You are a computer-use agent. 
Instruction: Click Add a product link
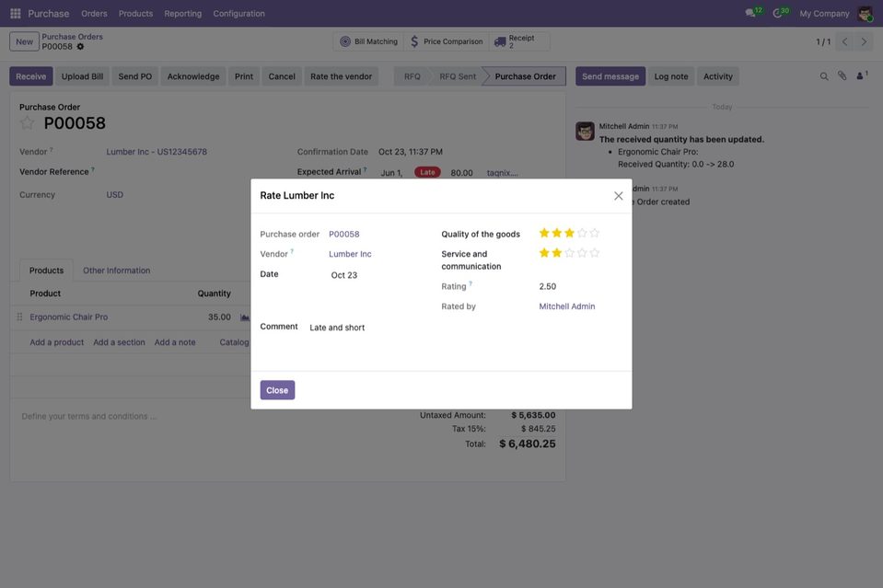click(57, 342)
